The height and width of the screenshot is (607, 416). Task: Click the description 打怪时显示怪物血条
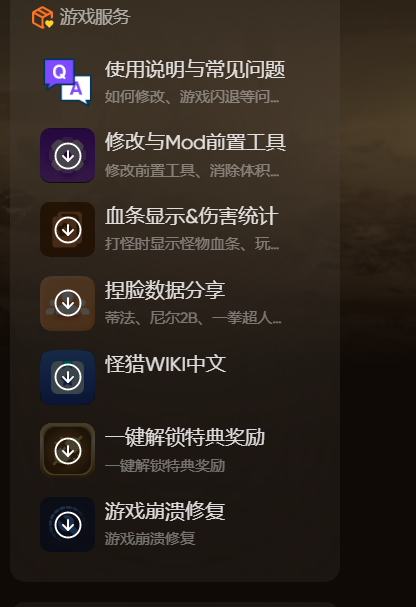click(x=192, y=244)
